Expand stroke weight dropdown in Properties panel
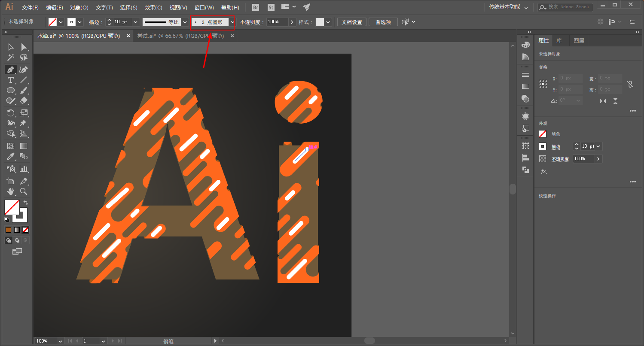 tap(598, 146)
